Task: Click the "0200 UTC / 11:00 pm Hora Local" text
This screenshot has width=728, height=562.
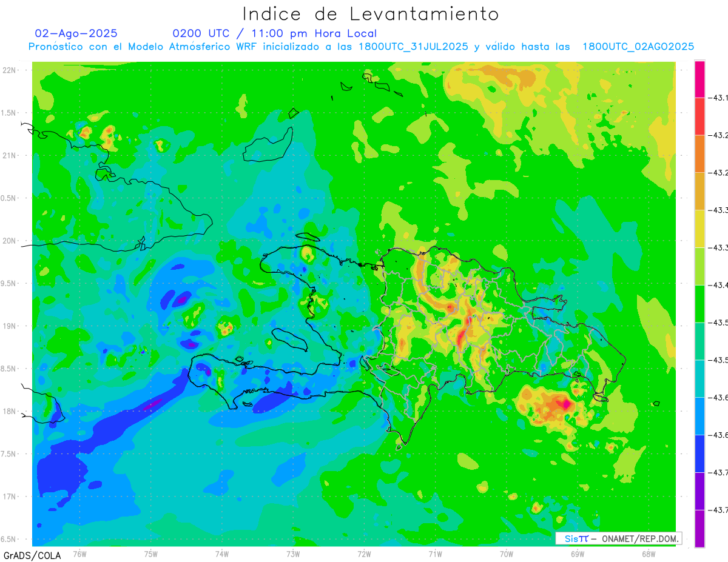Action: [x=274, y=34]
